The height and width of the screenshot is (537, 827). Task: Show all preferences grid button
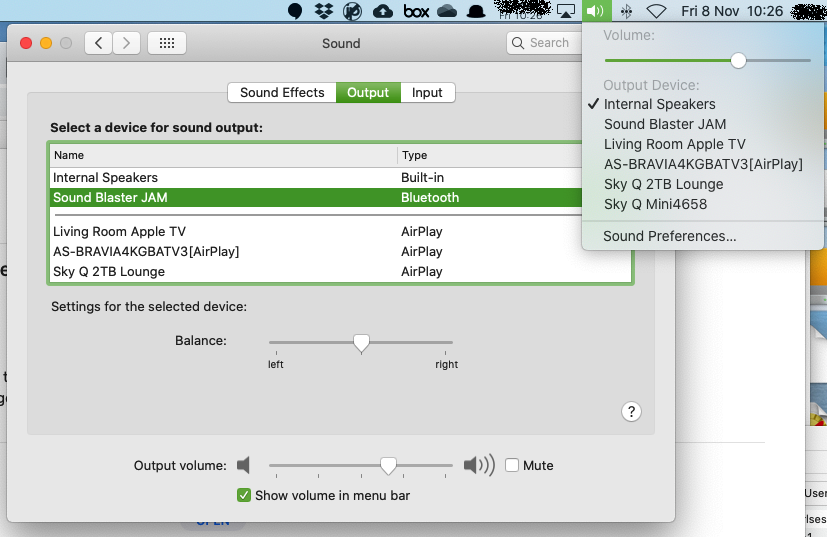[167, 43]
